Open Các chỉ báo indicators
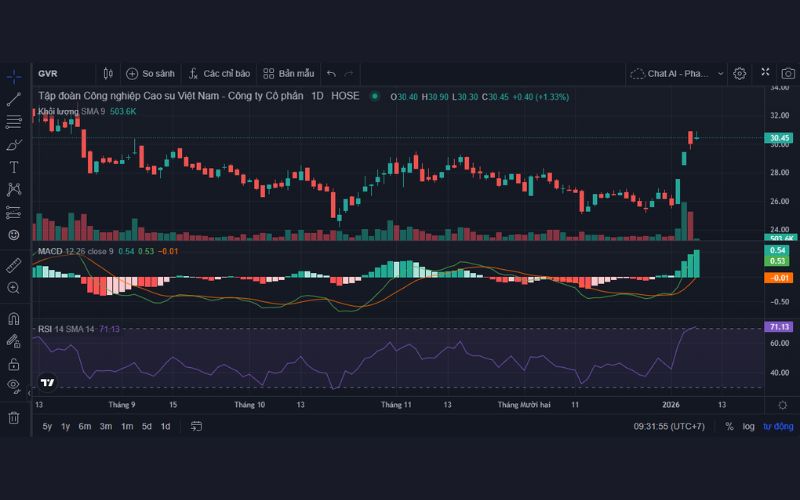This screenshot has height=500, width=800. pyautogui.click(x=217, y=73)
